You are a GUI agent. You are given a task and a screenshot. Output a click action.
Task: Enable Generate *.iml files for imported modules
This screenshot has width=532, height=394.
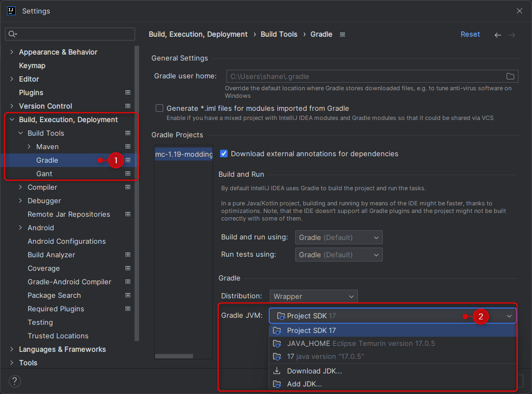tap(159, 108)
